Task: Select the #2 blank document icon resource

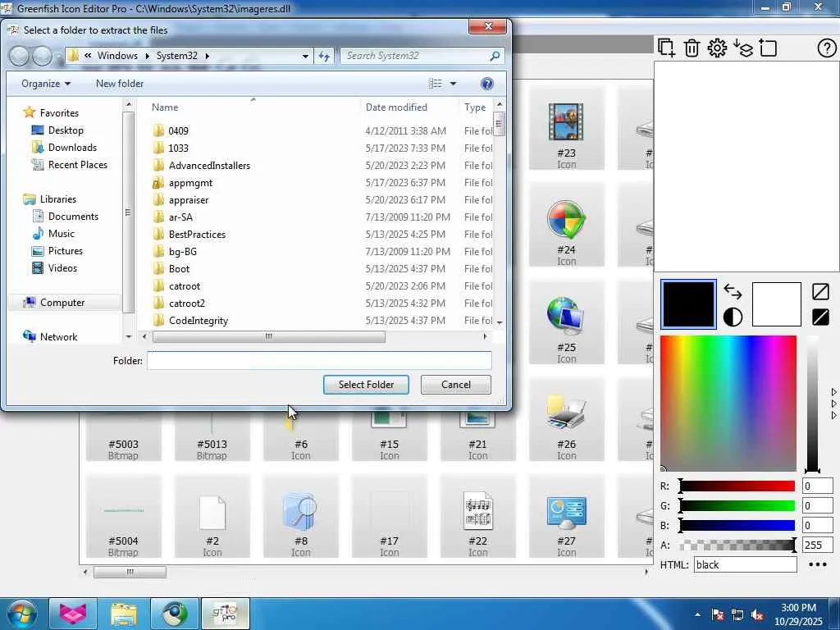Action: click(212, 518)
